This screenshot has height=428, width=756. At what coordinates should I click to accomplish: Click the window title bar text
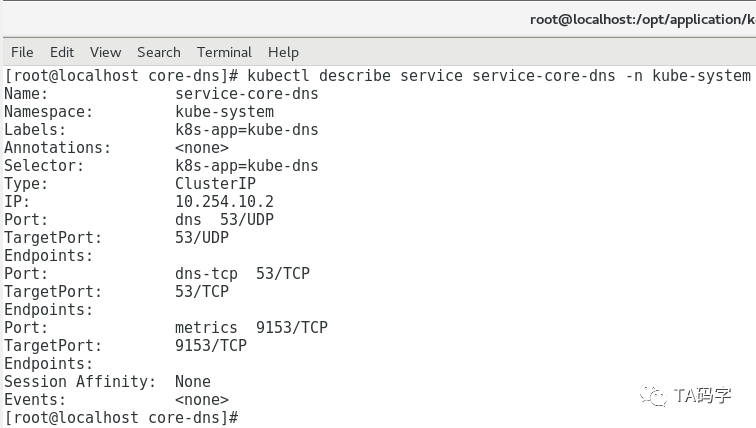pyautogui.click(x=643, y=19)
